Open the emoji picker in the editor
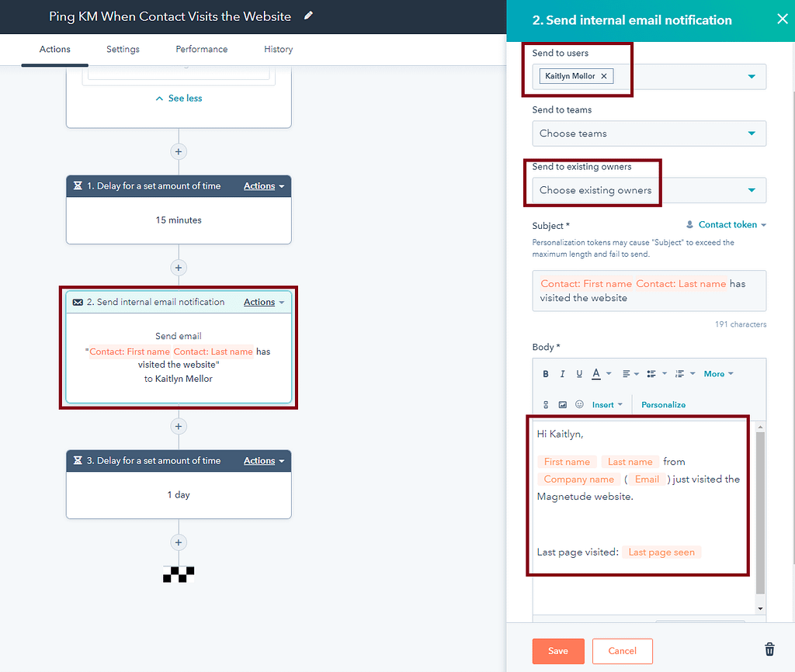This screenshot has width=795, height=672. coord(579,405)
